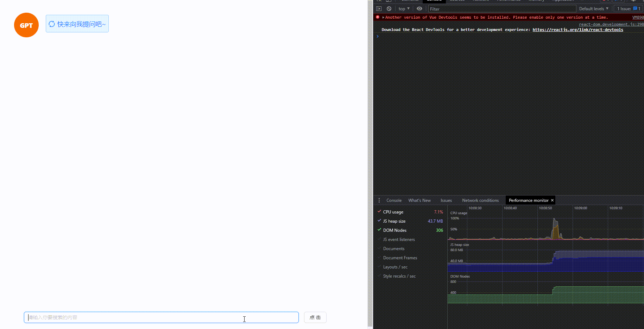Click the issue counter speech bubble icon
This screenshot has width=644, height=329.
634,8
